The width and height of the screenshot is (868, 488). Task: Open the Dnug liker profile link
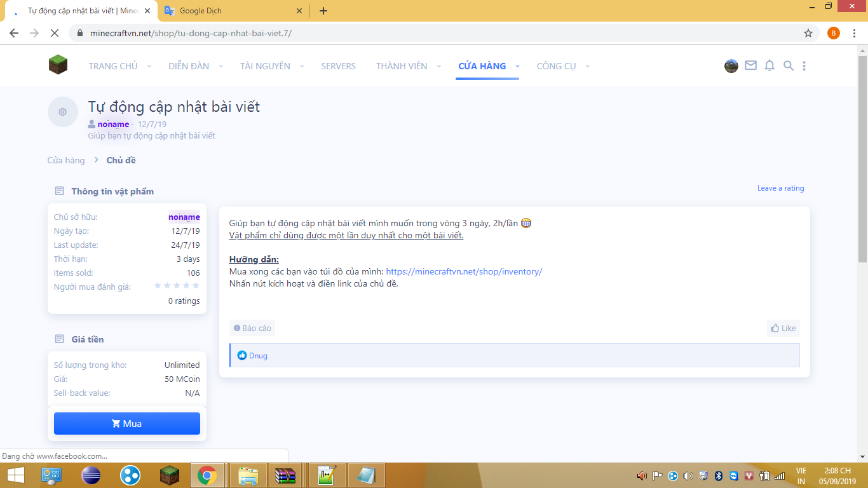pyautogui.click(x=258, y=356)
